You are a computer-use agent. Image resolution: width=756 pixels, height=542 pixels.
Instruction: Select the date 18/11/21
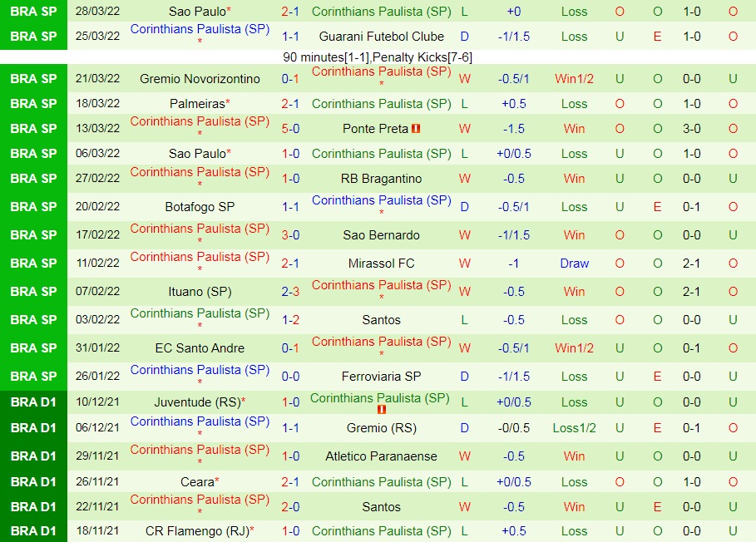coord(97,531)
